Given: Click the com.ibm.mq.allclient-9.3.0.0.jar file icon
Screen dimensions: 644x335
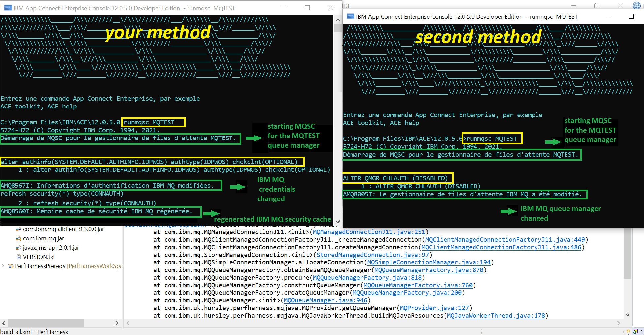Looking at the screenshot, I should tap(19, 229).
